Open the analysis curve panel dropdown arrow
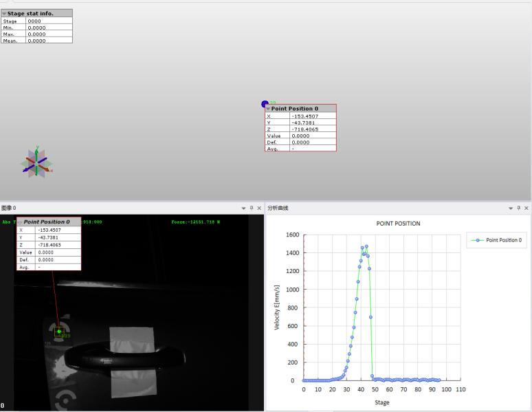This screenshot has height=412, width=532. click(511, 208)
